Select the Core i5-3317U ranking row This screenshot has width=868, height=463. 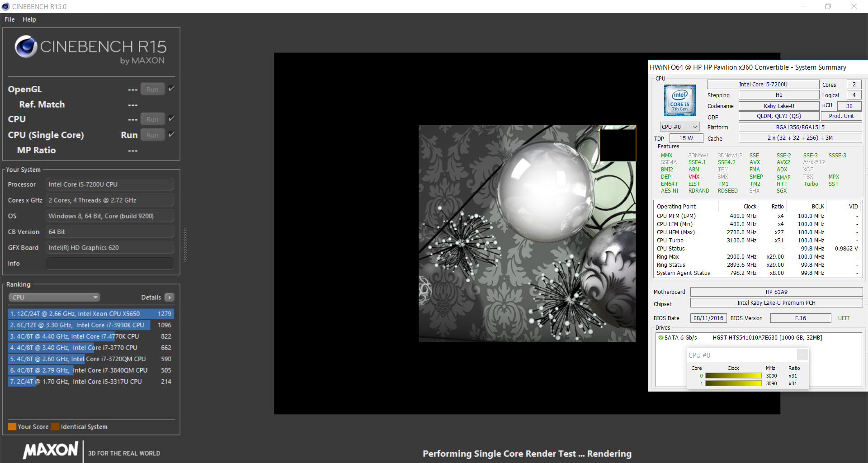pos(91,382)
